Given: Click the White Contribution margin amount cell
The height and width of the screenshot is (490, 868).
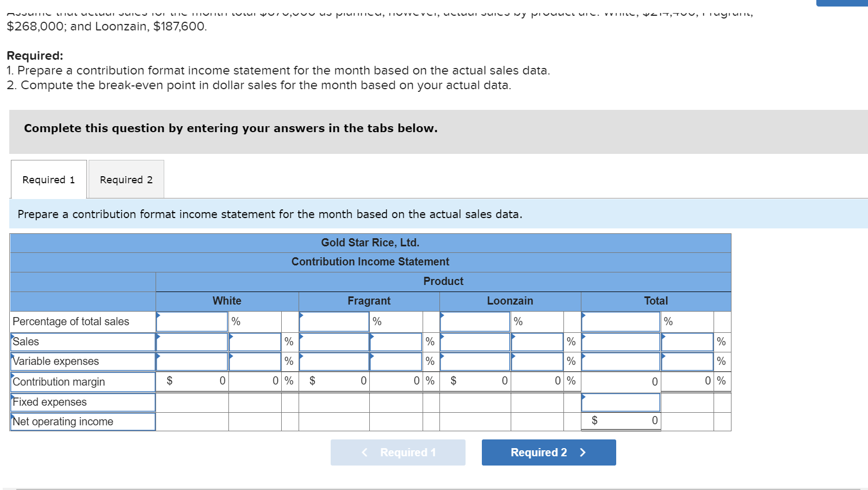Looking at the screenshot, I should [x=192, y=381].
